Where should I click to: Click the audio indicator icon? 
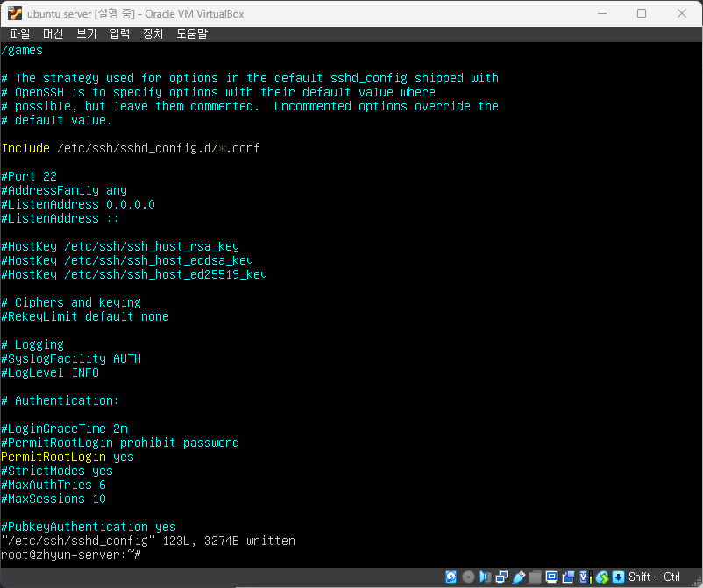click(x=485, y=577)
